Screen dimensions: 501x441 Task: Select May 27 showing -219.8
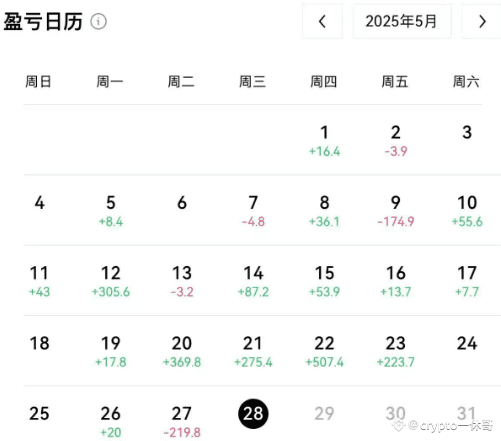point(182,422)
